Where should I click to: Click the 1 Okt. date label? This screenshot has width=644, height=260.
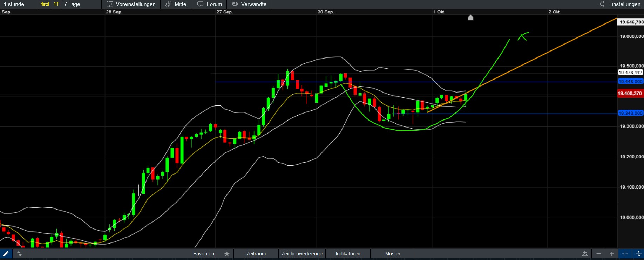pos(439,12)
